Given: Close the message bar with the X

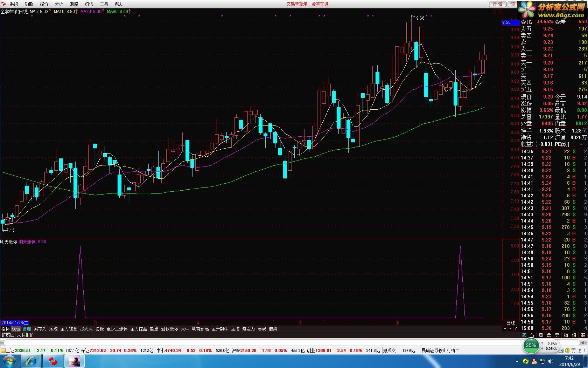Looking at the screenshot, I should pyautogui.click(x=583, y=343).
